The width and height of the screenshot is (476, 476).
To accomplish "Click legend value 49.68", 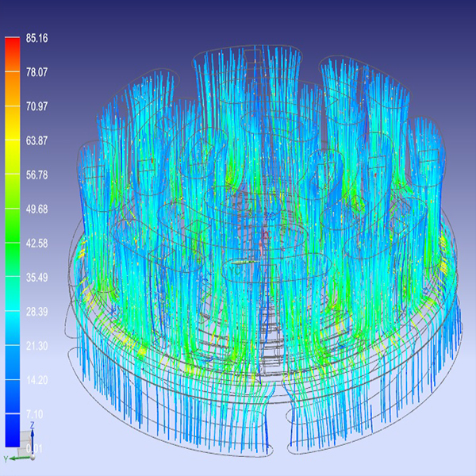I will 36,209.
